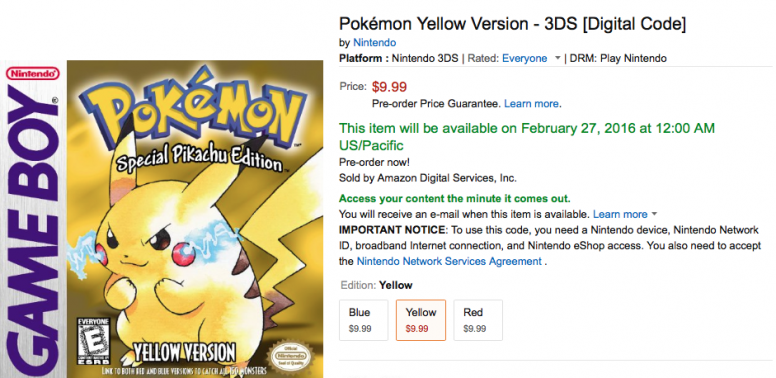This screenshot has width=776, height=378.
Task: Click the Official Nintendo Seal icon
Action: [x=290, y=355]
